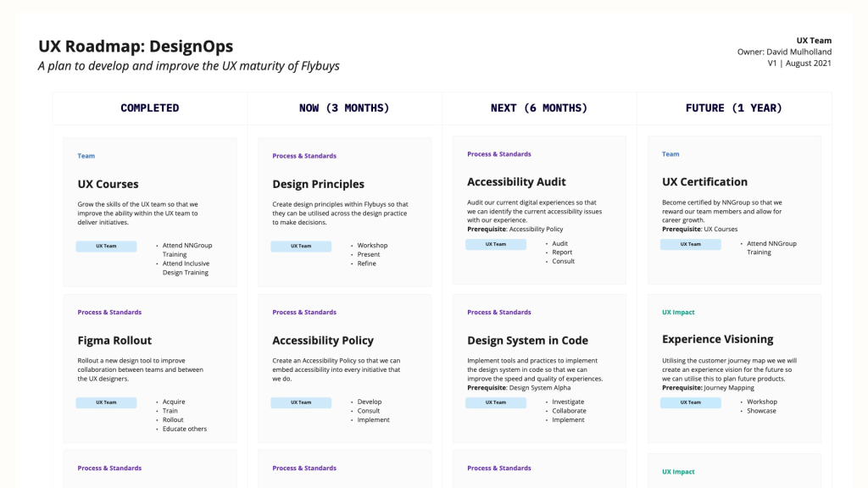Click the Figma Rollout card title
Image resolution: width=868 pixels, height=488 pixels.
[x=114, y=341]
